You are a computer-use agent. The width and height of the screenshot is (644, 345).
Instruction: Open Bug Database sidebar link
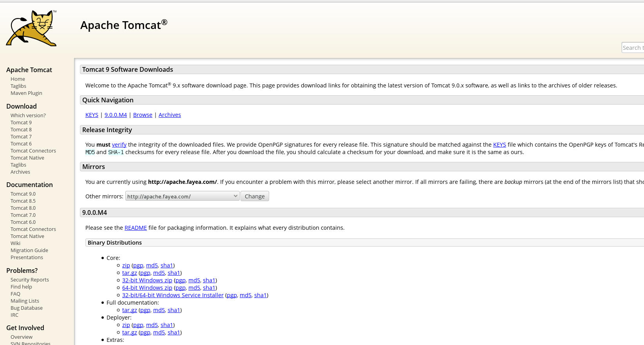[27, 308]
